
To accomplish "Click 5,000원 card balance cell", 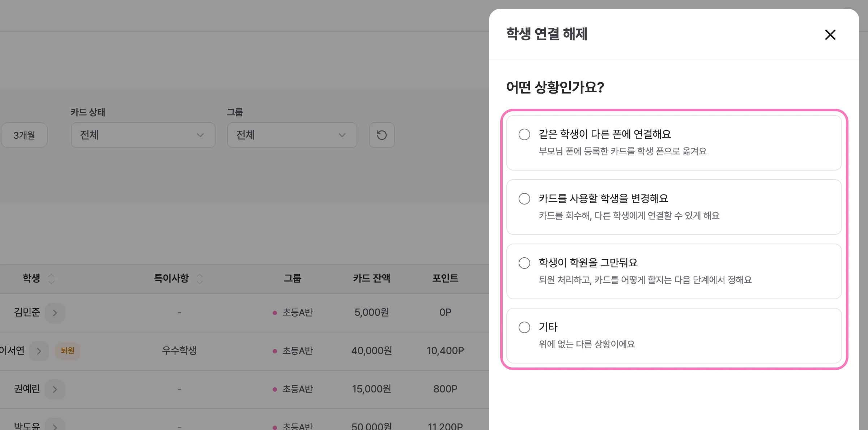I will pos(371,312).
